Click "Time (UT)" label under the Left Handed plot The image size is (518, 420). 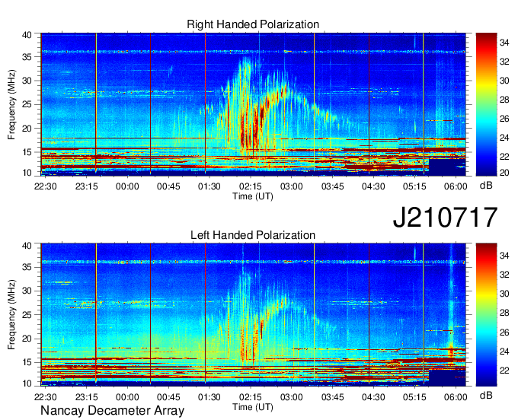pos(253,407)
